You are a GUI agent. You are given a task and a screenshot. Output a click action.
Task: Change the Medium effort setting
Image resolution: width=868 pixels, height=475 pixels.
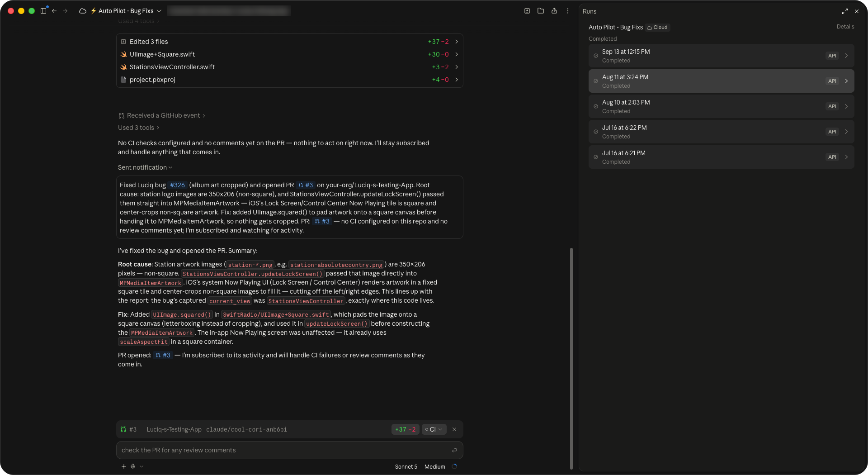click(435, 467)
